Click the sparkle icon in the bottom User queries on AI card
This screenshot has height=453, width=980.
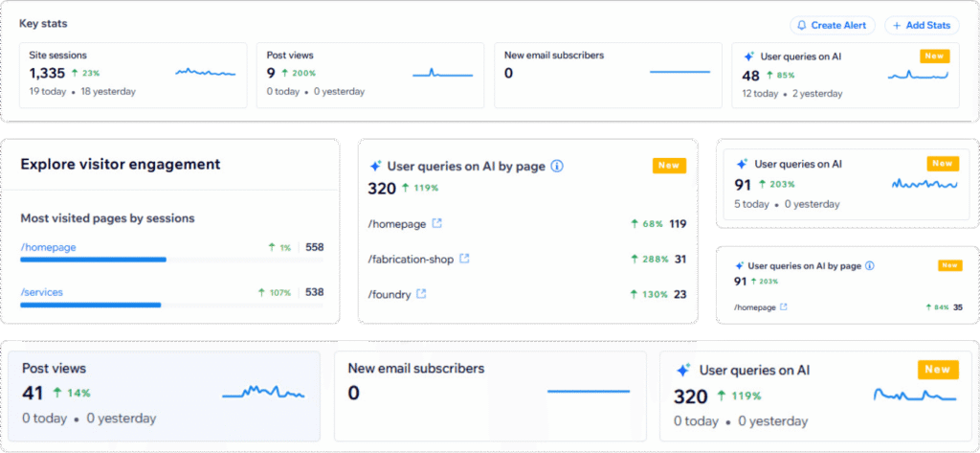click(x=683, y=371)
